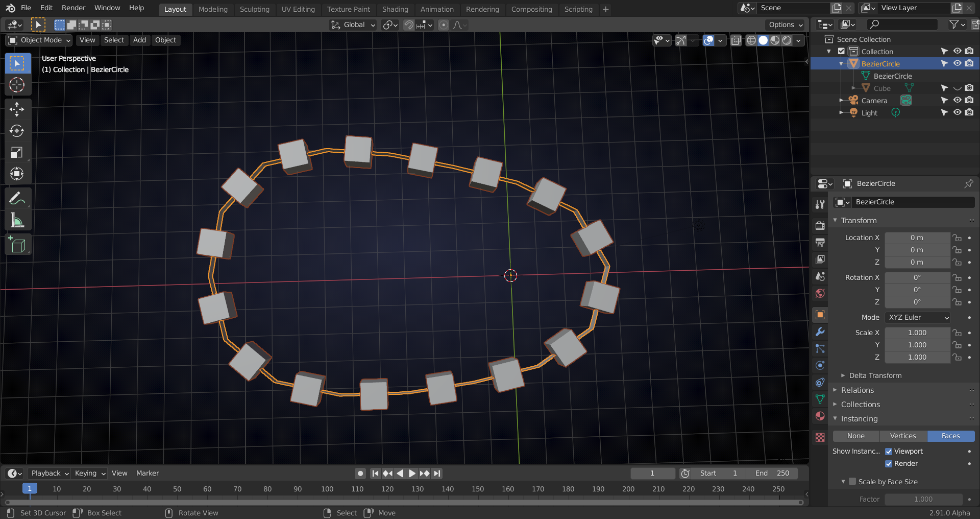Select the Add Cube tool
Image resolution: width=980 pixels, height=519 pixels.
[17, 245]
